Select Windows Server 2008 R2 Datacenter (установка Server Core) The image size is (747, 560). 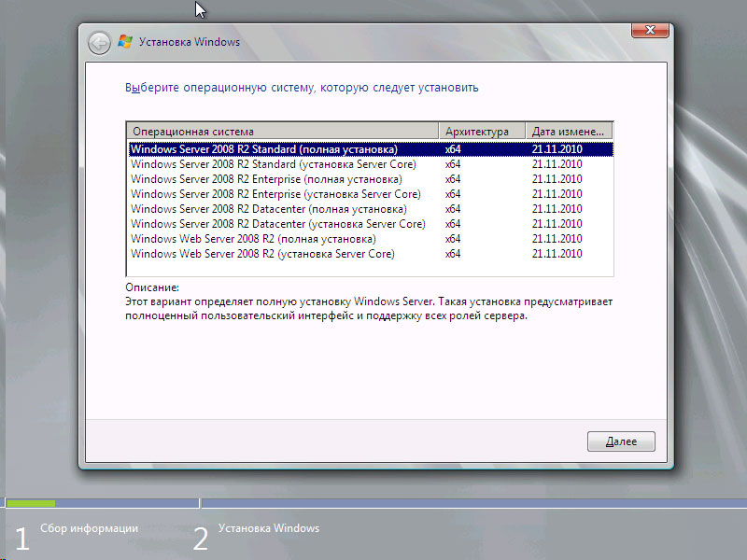coord(371,224)
